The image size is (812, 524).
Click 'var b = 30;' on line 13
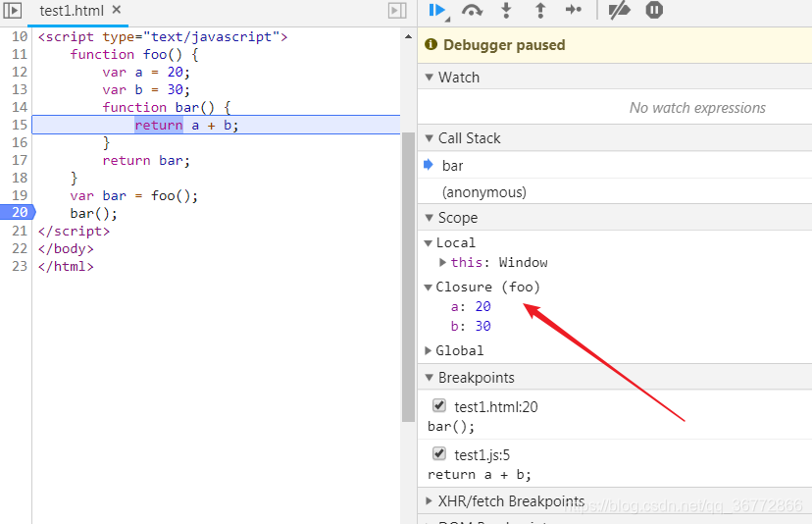(146, 89)
